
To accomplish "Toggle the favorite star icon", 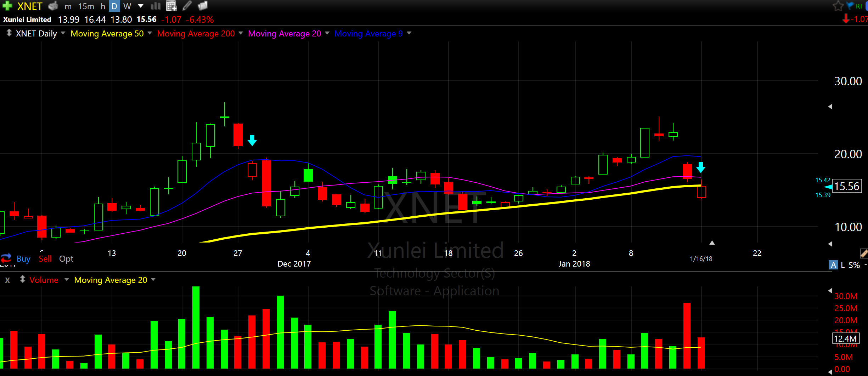I will (838, 6).
